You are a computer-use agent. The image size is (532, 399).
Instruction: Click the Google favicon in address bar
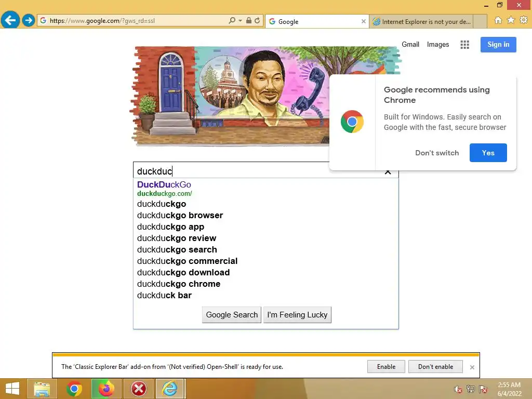pos(43,20)
